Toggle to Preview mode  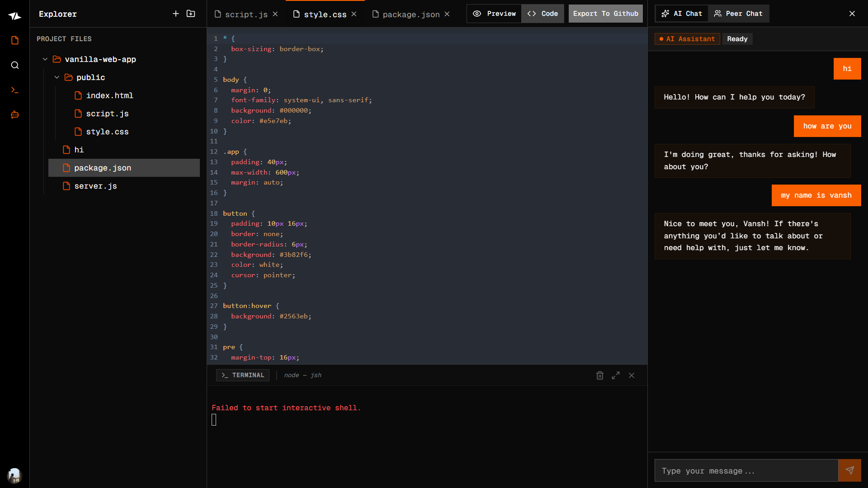tap(494, 14)
